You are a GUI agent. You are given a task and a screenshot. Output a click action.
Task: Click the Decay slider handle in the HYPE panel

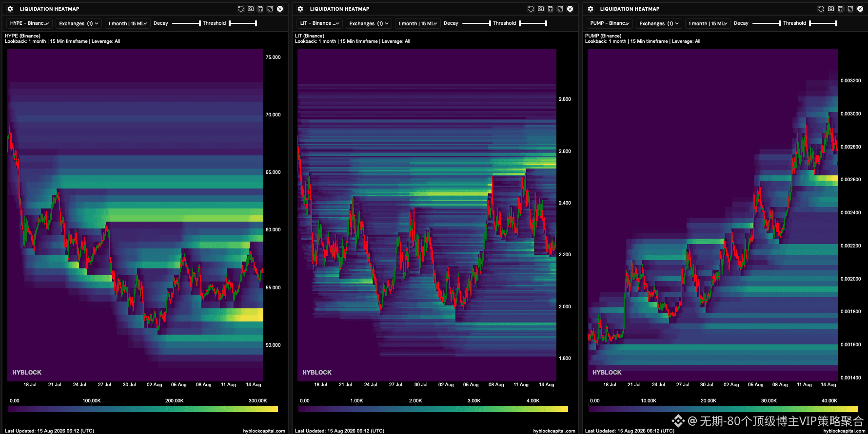pyautogui.click(x=199, y=23)
